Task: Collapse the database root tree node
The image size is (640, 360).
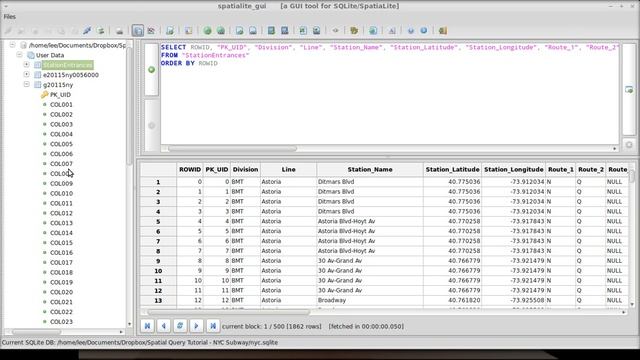Action: coord(12,45)
